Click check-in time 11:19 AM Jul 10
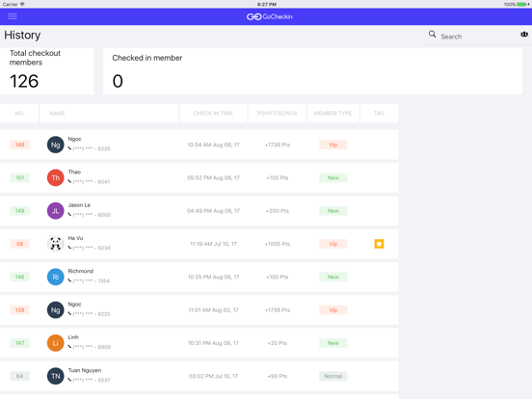The image size is (532, 399). [213, 244]
